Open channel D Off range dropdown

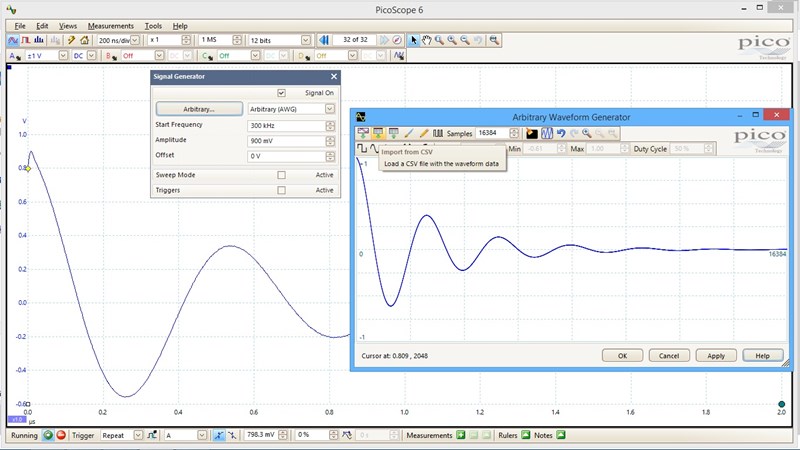tap(352, 55)
